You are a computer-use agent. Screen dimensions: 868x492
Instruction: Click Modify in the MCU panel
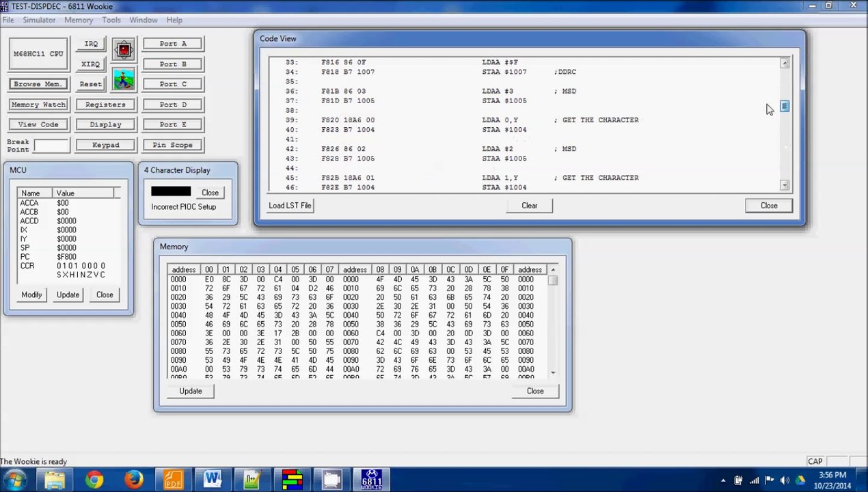pos(31,295)
